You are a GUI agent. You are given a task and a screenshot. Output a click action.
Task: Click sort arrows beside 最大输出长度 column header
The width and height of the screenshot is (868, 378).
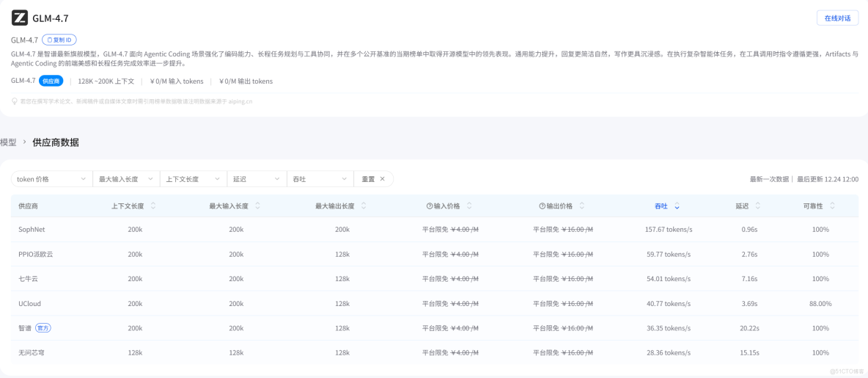click(364, 206)
